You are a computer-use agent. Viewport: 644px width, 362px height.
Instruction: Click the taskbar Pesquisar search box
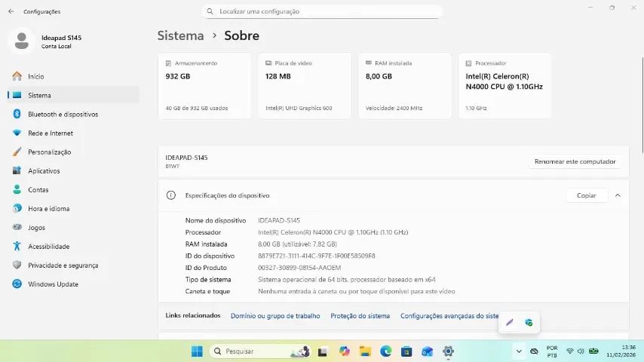pos(260,351)
